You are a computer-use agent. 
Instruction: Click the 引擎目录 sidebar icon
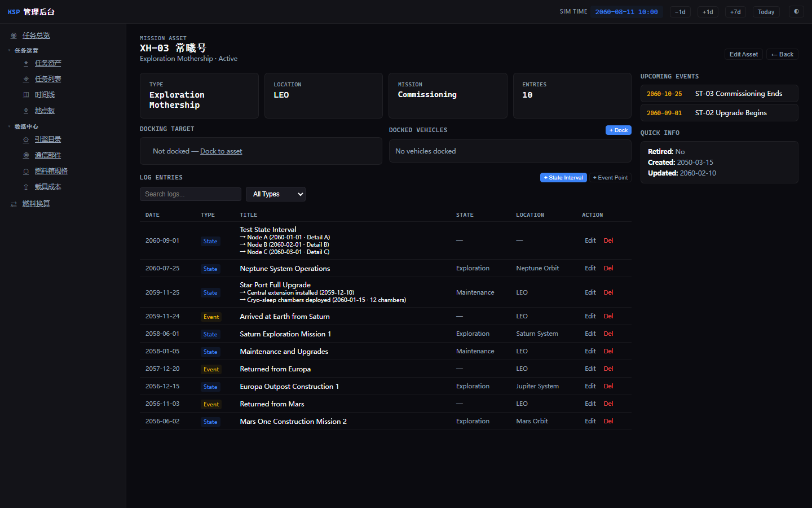(x=26, y=139)
